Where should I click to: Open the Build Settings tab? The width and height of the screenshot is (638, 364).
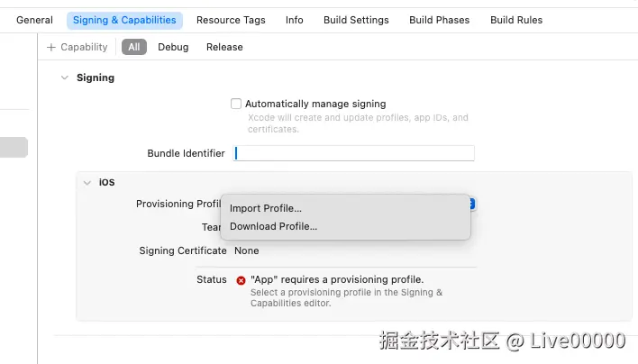coord(356,20)
